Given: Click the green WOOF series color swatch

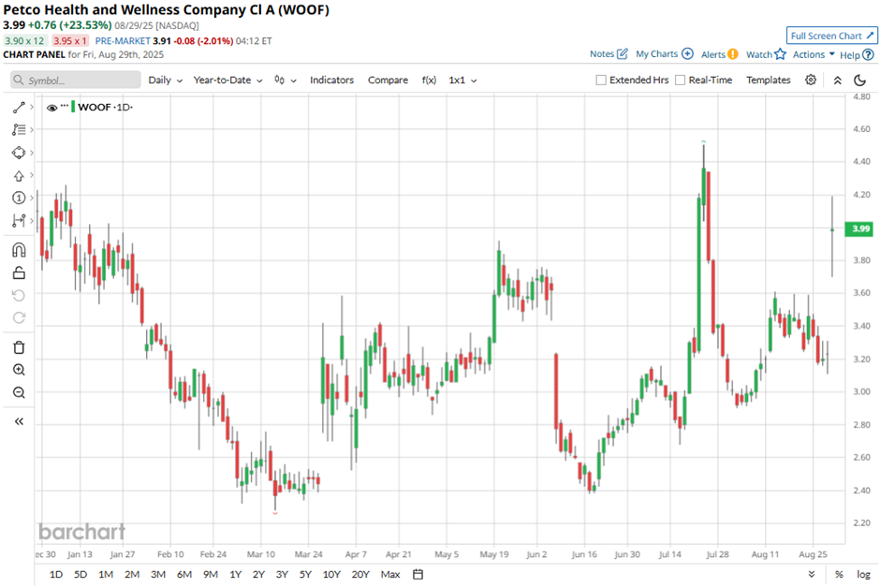Looking at the screenshot, I should pos(73,107).
